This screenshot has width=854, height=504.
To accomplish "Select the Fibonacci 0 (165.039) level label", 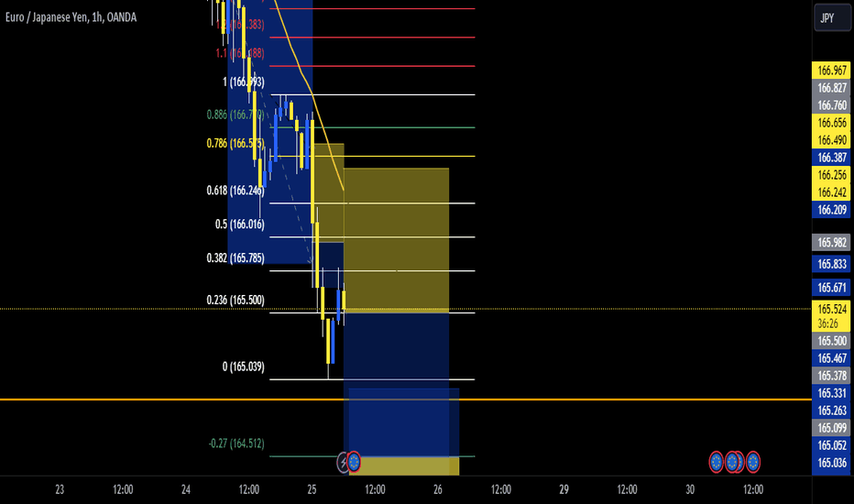I will pos(244,367).
